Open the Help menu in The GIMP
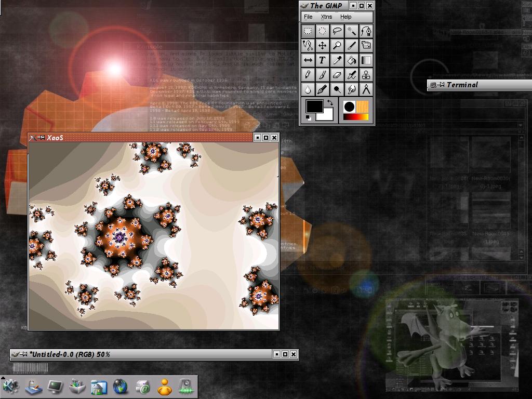 tap(345, 17)
